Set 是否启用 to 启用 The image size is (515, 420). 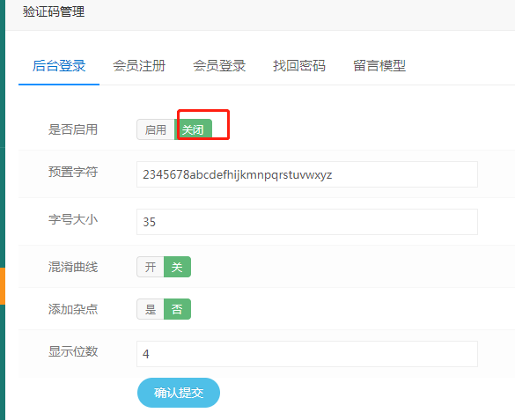(155, 129)
